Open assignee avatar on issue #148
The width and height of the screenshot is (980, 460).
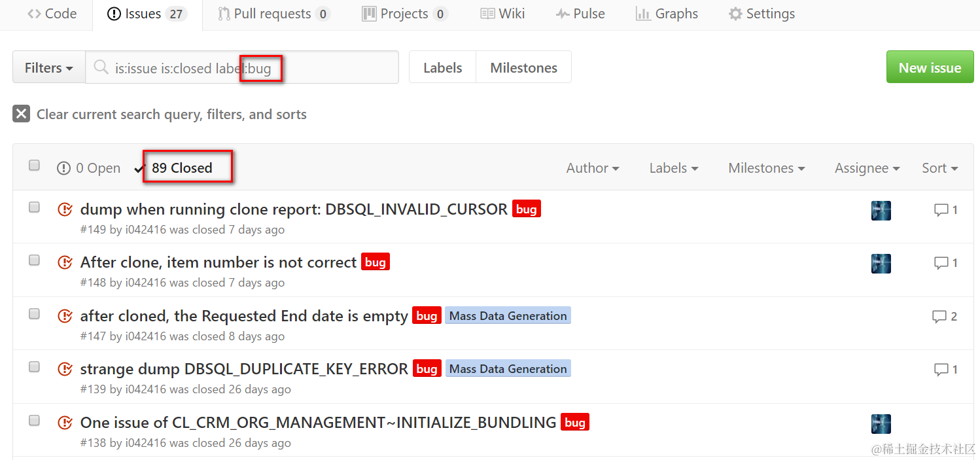[881, 263]
